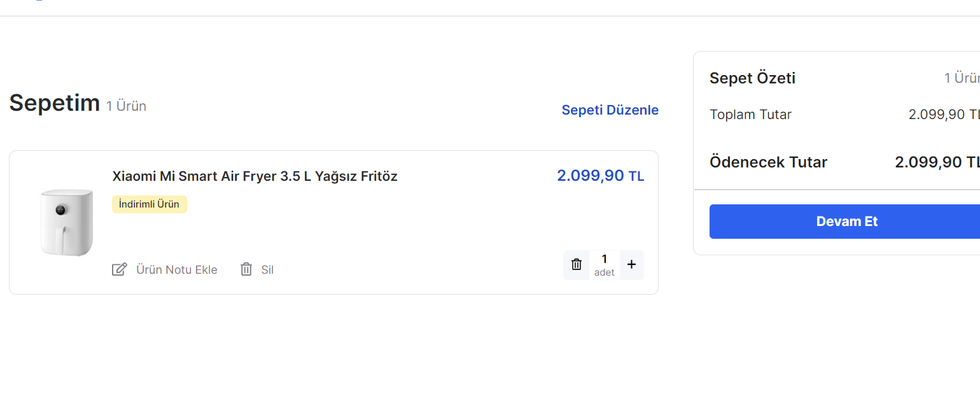980x417 pixels.
Task: Click the Sepetim page heading
Action: (55, 102)
